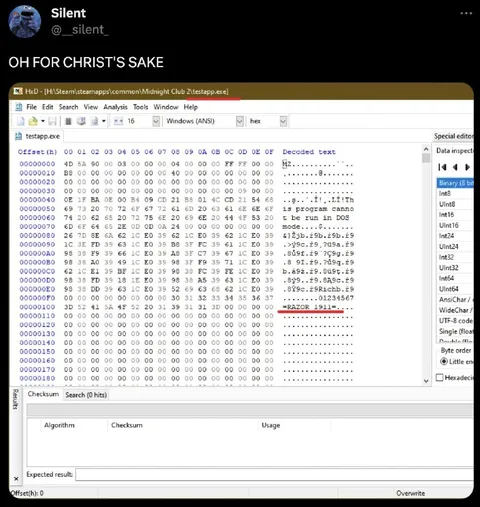Select the Int32 inspector row
This screenshot has height=507, width=480.
point(455,257)
